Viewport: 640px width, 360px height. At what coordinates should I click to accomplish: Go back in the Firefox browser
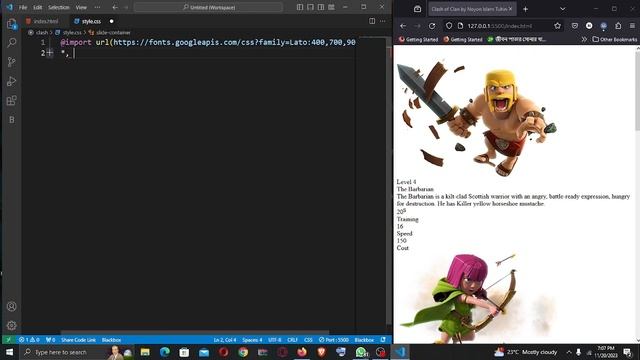click(403, 26)
